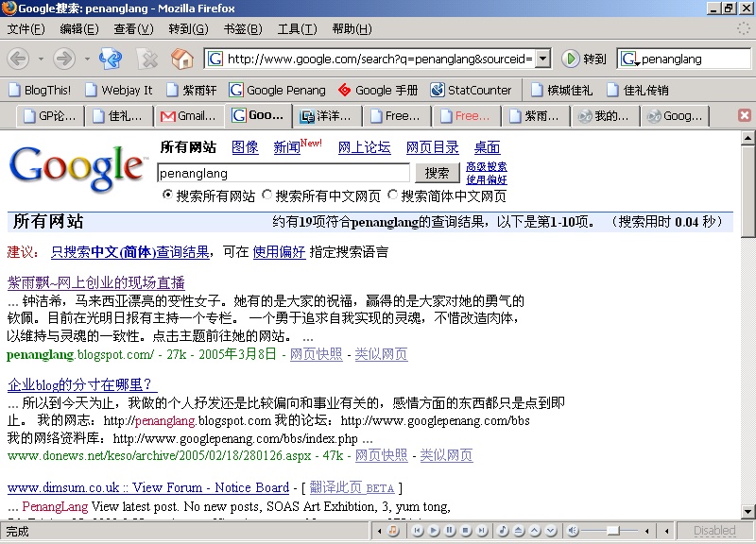Click the Stop loading icon
The image size is (756, 544).
pyautogui.click(x=147, y=59)
